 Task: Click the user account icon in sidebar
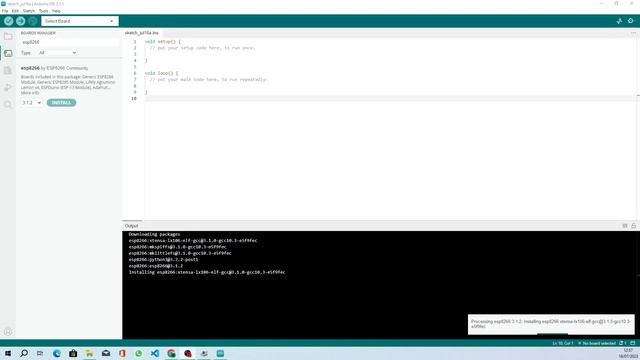8,332
